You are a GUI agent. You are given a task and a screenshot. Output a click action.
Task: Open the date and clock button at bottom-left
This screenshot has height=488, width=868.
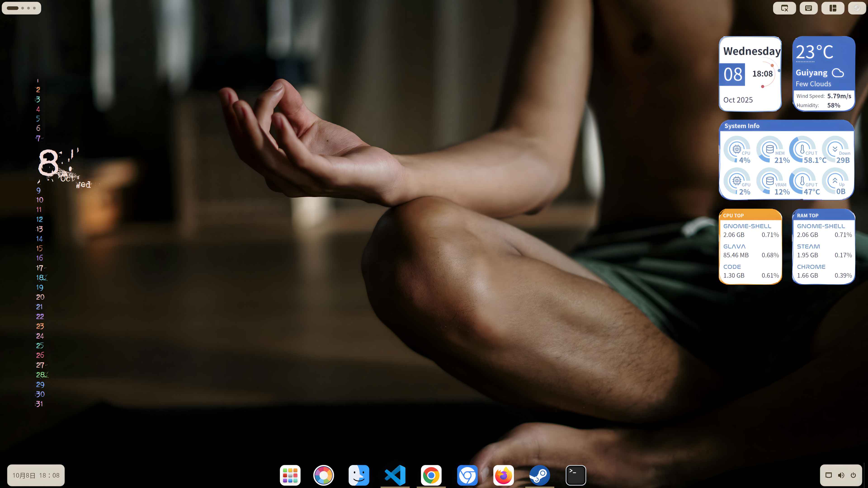pyautogui.click(x=36, y=475)
